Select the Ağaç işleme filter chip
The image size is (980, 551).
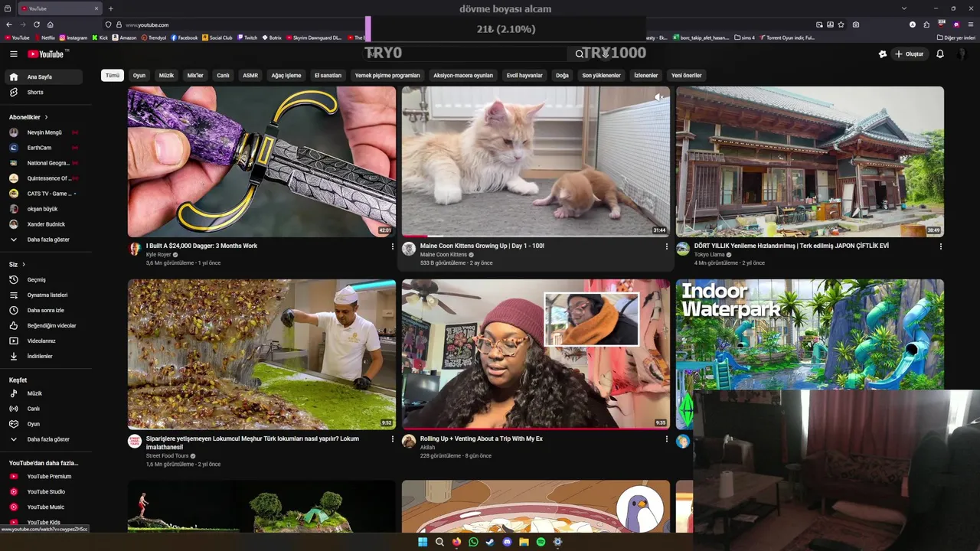click(x=286, y=75)
